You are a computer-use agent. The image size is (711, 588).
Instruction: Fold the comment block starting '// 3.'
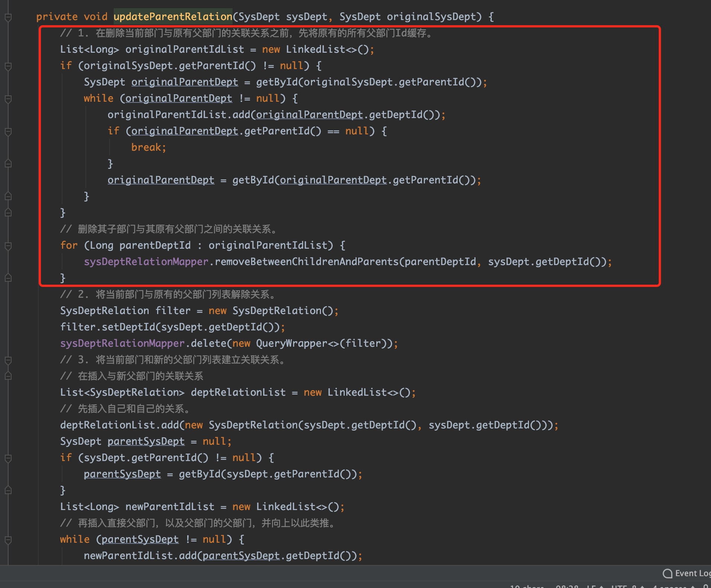[8, 360]
